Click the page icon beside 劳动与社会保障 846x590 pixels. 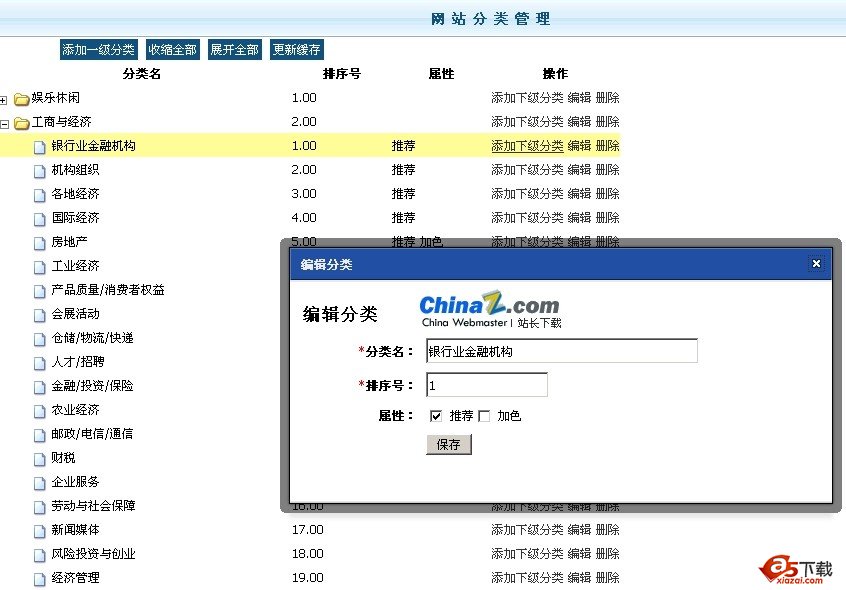tap(39, 507)
